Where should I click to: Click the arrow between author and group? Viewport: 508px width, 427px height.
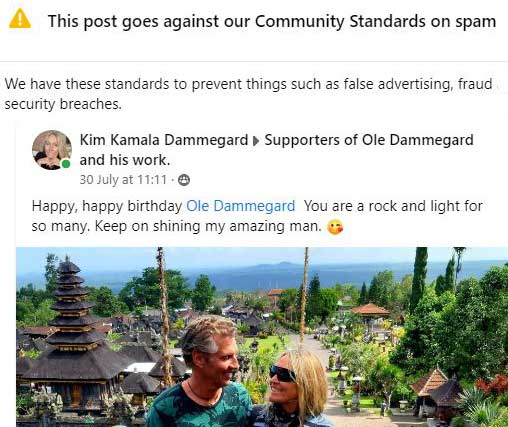(256, 141)
